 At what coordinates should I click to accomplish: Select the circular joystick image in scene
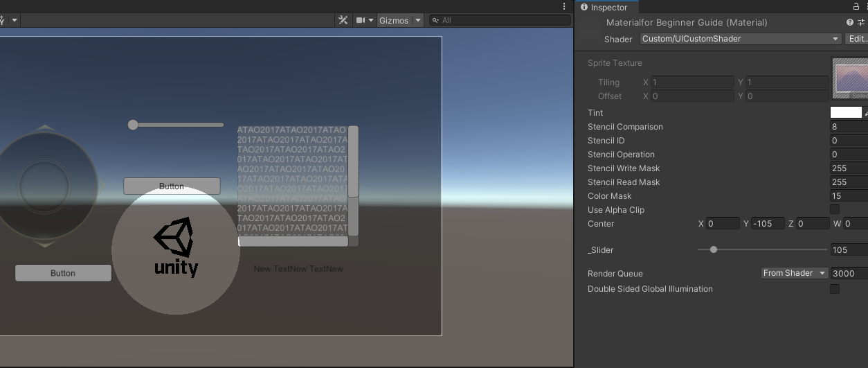pyautogui.click(x=44, y=186)
